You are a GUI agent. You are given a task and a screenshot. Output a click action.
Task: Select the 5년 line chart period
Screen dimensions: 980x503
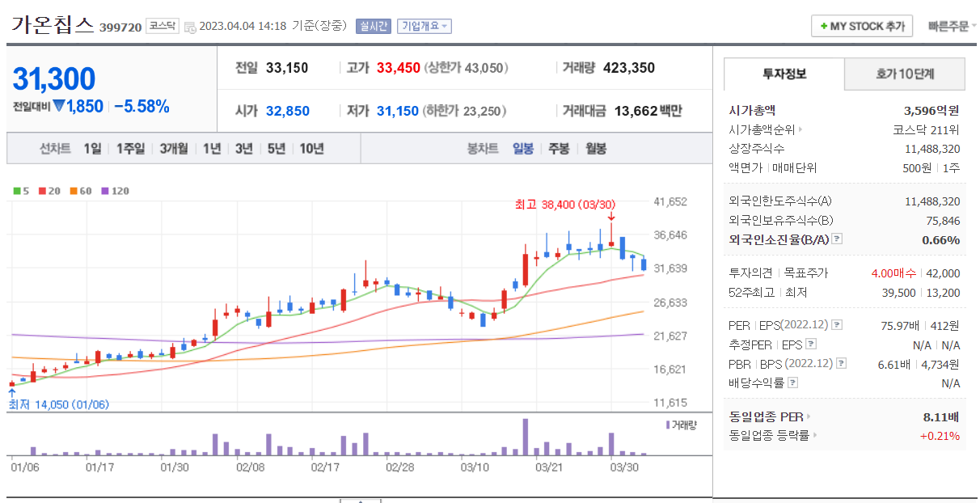[277, 149]
